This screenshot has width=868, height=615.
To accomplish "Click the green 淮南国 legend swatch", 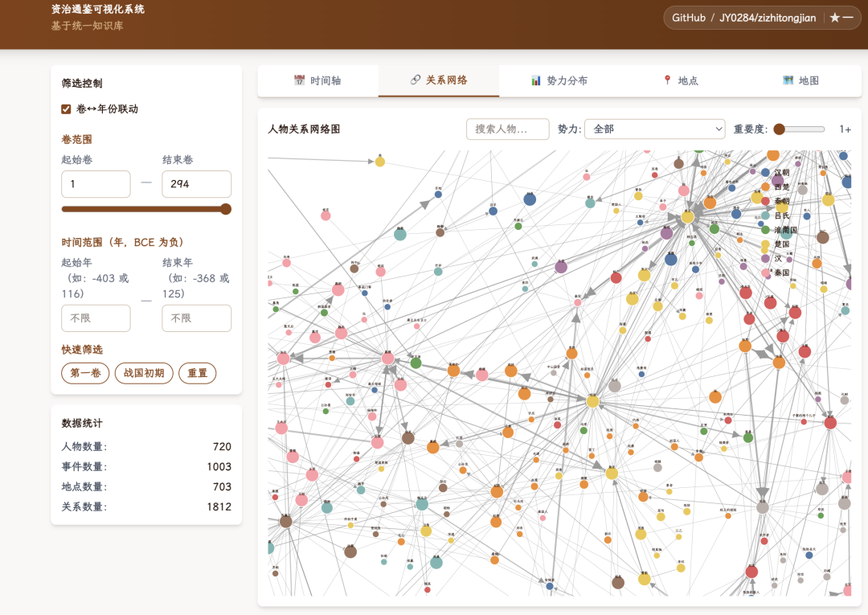I will tap(766, 230).
